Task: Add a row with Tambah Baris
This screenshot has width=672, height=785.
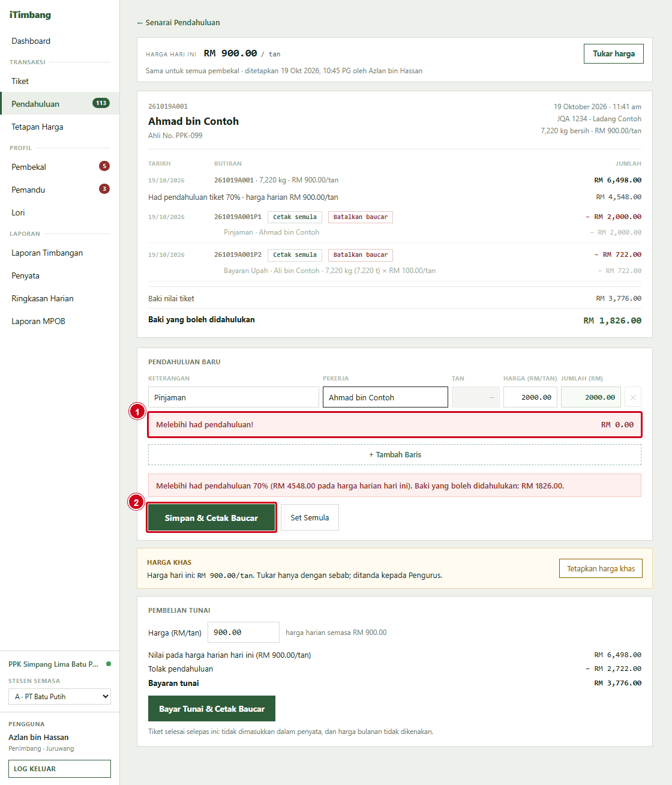Action: [x=395, y=455]
